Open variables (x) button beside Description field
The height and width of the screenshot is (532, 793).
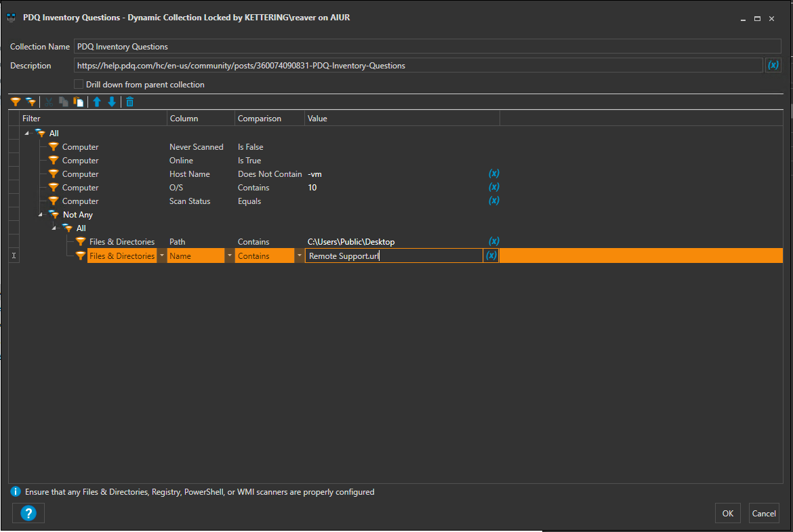(x=773, y=66)
